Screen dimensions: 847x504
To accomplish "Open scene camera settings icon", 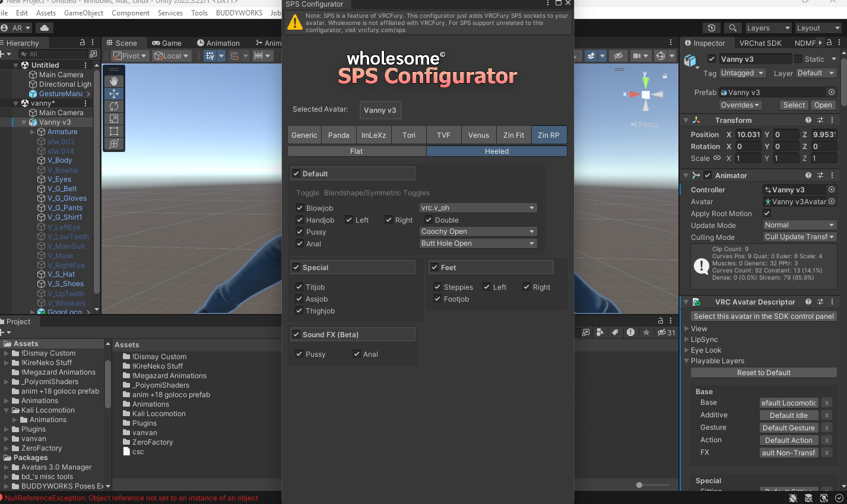I will pos(637,56).
